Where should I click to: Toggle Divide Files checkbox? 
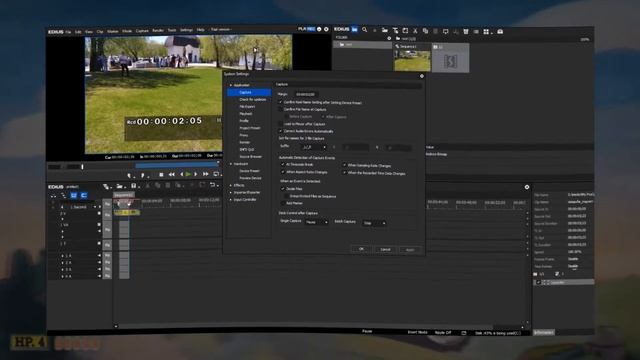coord(282,189)
